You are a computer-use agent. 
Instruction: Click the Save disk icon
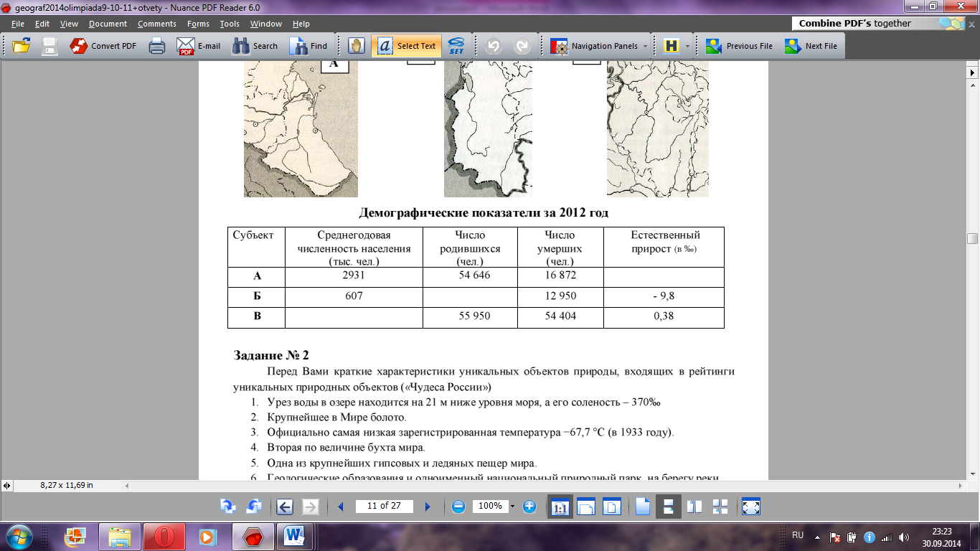(x=50, y=46)
